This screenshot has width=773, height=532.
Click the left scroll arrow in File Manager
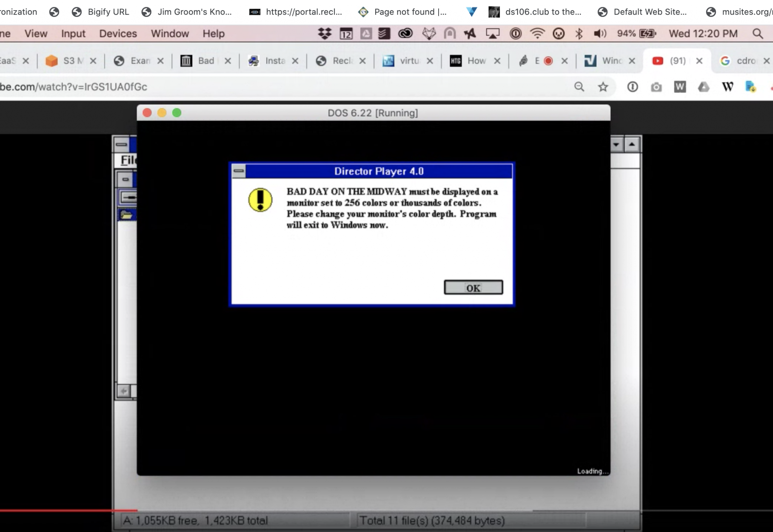click(x=123, y=391)
